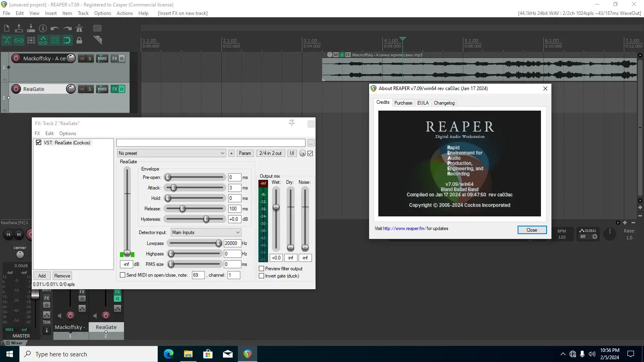
Task: Open the Options menu in FX window
Action: [x=68, y=134]
